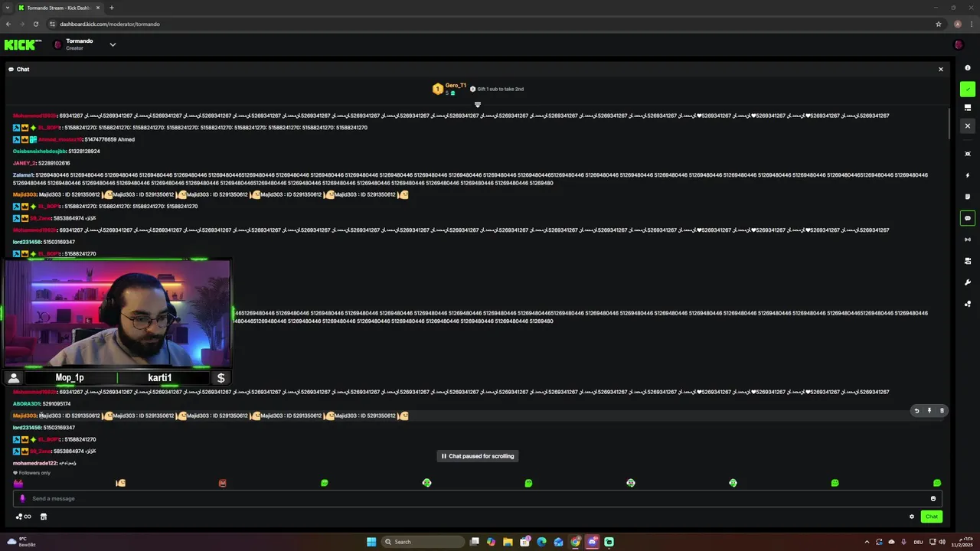Click the green Chat send button
The image size is (980, 551).
click(x=931, y=517)
